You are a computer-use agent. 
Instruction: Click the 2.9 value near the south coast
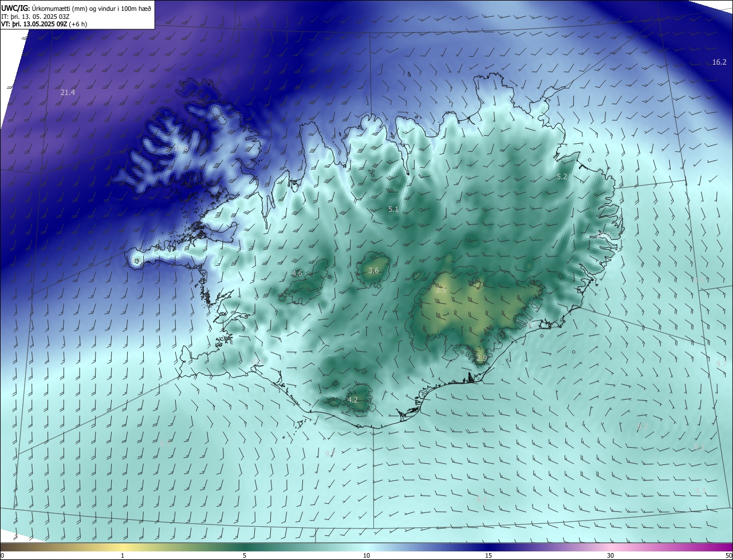tap(482, 358)
